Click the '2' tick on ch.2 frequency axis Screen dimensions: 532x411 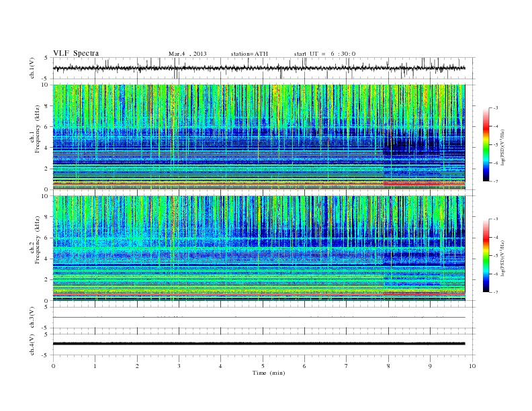coord(46,280)
